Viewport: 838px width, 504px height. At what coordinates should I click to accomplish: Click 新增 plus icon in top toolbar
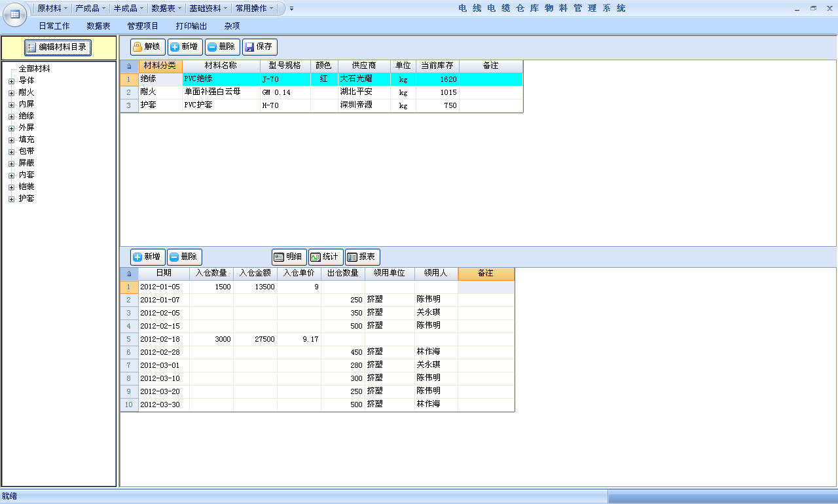pos(175,47)
